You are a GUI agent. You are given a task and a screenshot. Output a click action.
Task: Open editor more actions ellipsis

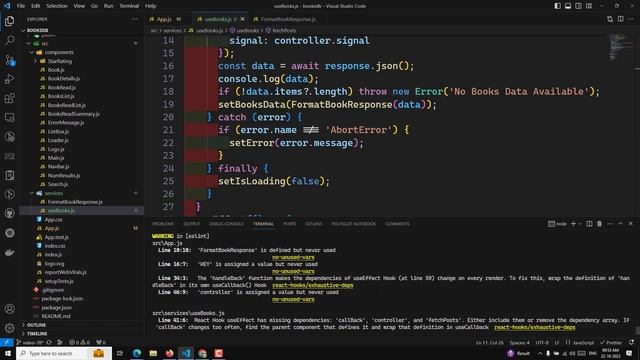(x=631, y=19)
